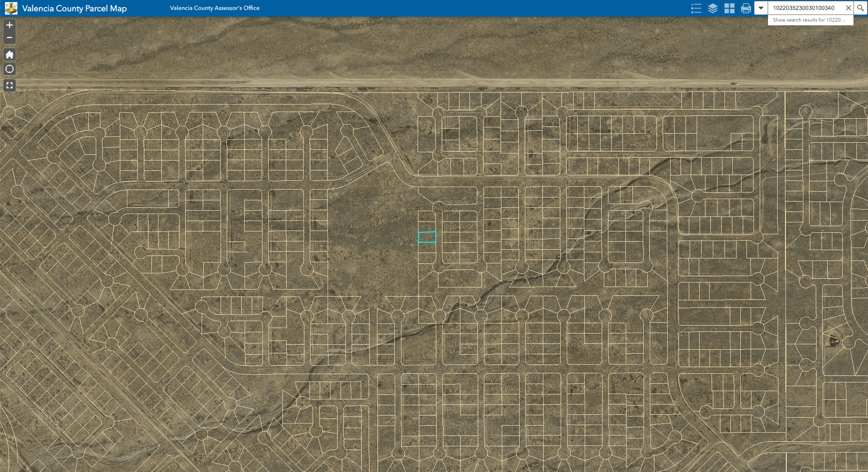
Task: Show search results for 10220... suggestion
Action: coord(810,20)
